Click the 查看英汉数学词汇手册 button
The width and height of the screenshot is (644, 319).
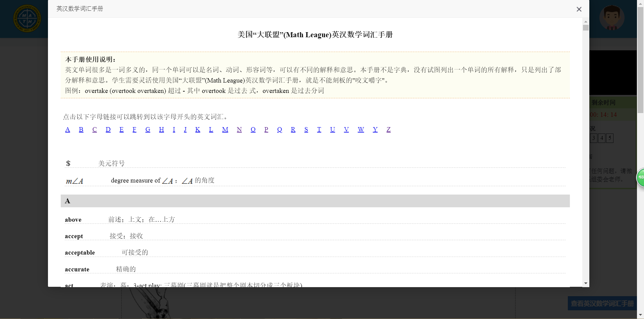(x=602, y=304)
